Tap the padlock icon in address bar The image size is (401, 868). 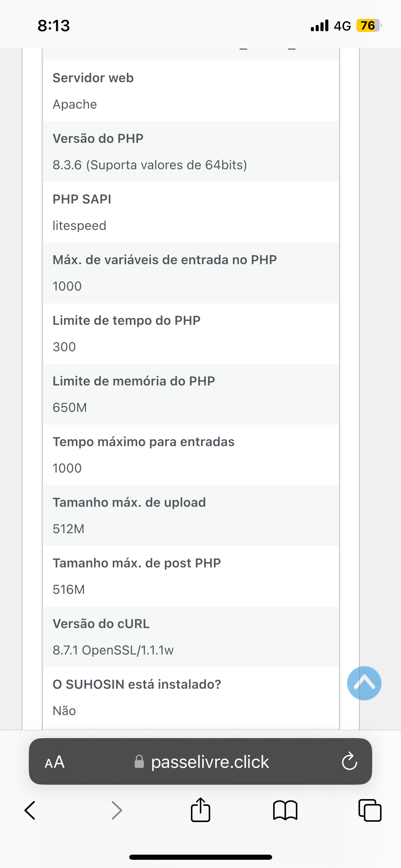tap(139, 761)
